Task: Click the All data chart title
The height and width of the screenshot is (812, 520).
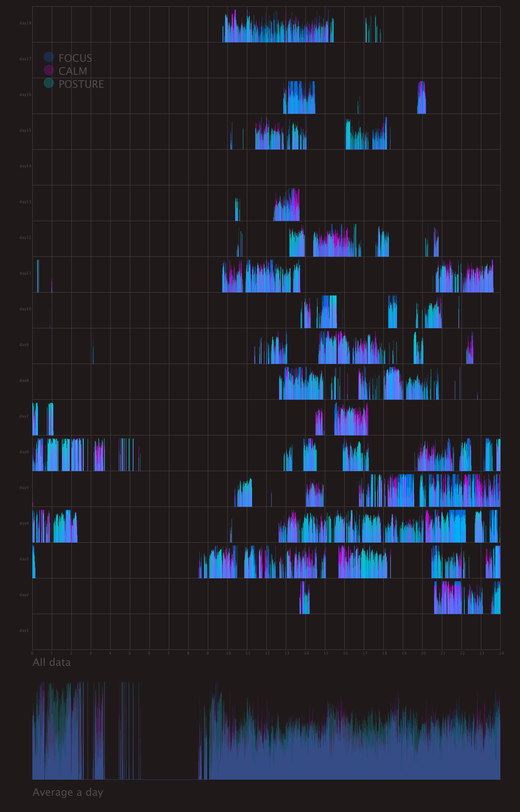Action: (52, 662)
